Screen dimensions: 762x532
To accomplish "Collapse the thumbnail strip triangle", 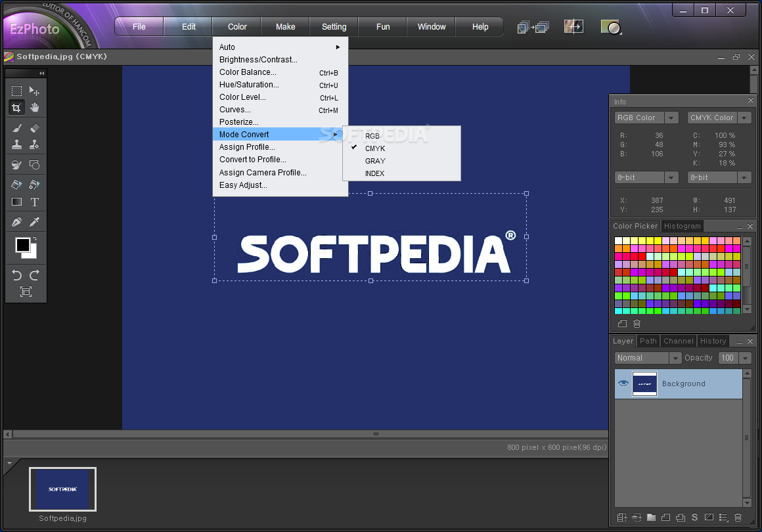I will (9, 464).
